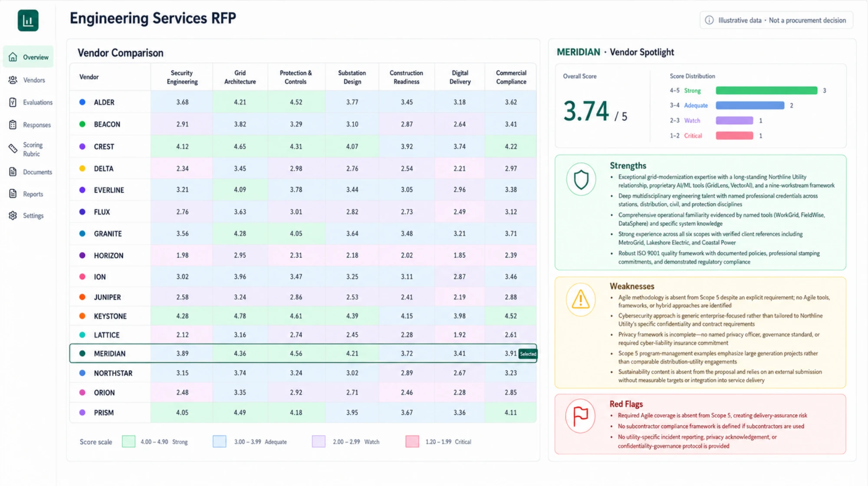Click the Documents file icon
This screenshot has height=486, width=868.
[x=13, y=172]
